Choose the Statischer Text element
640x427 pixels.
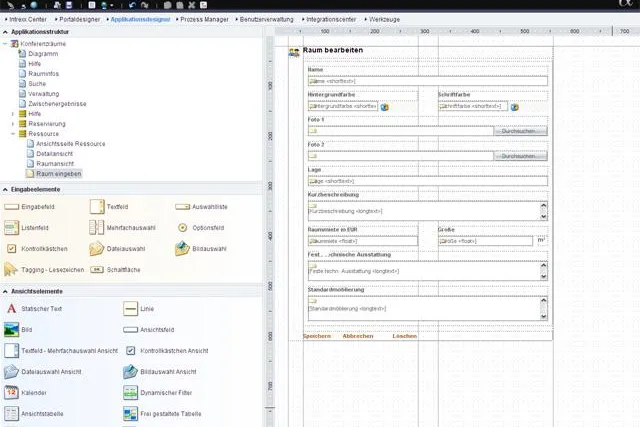tap(34, 309)
